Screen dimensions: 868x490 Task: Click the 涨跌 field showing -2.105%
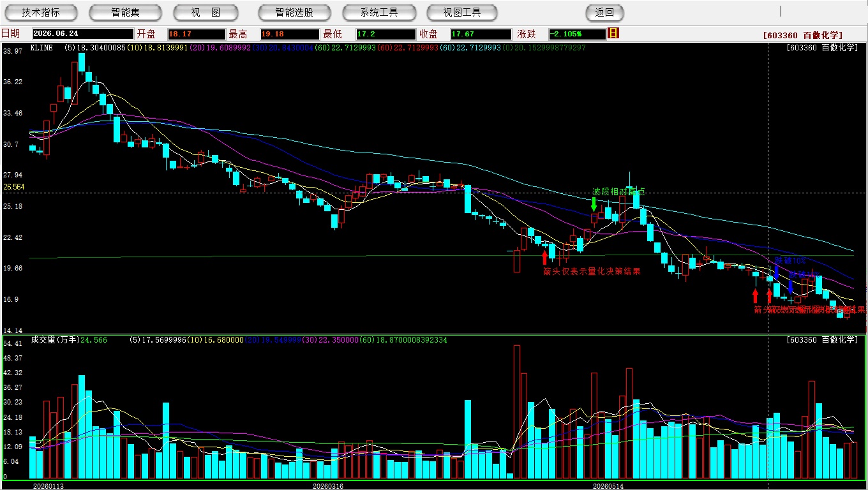point(578,34)
